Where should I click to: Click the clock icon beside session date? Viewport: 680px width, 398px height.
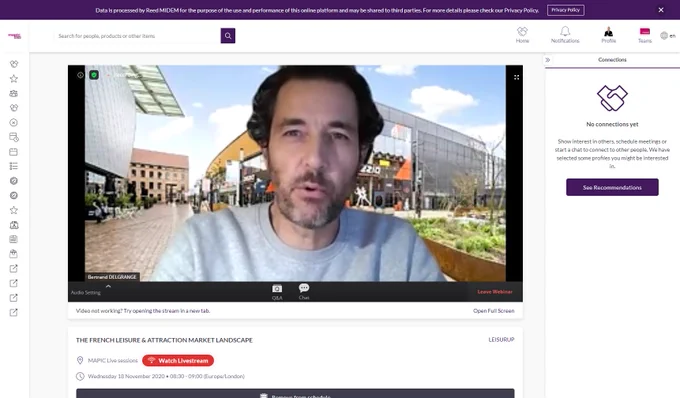[x=80, y=376]
